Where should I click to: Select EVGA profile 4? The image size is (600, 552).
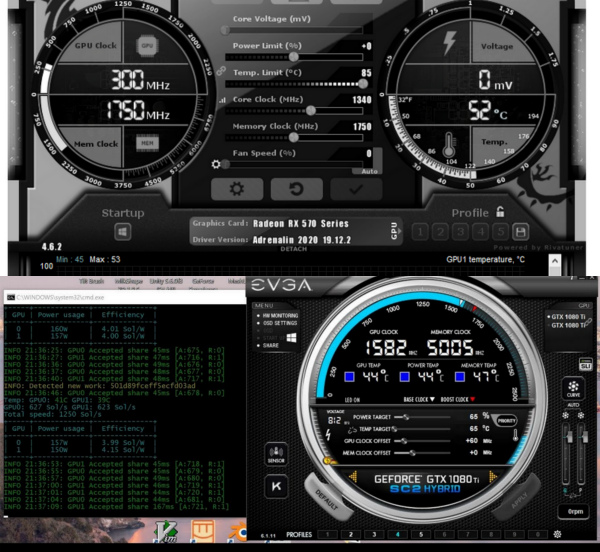[x=397, y=534]
